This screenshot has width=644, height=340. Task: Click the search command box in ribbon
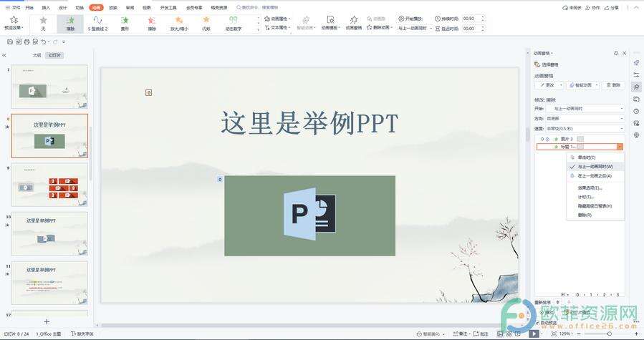point(257,8)
